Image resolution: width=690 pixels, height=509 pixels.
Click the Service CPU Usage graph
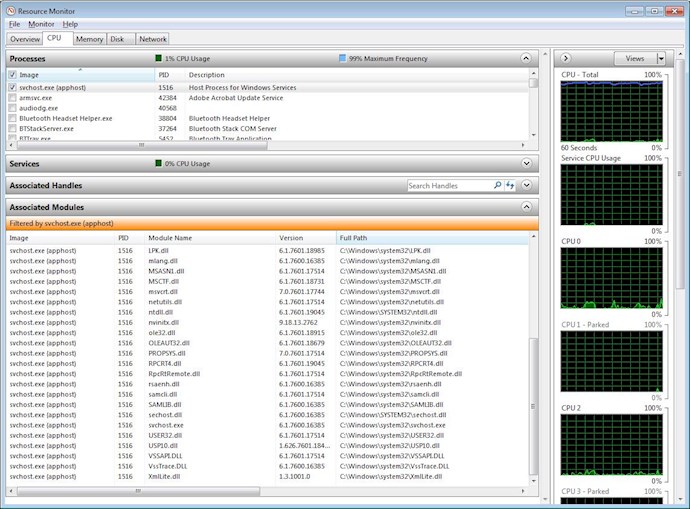[612, 195]
